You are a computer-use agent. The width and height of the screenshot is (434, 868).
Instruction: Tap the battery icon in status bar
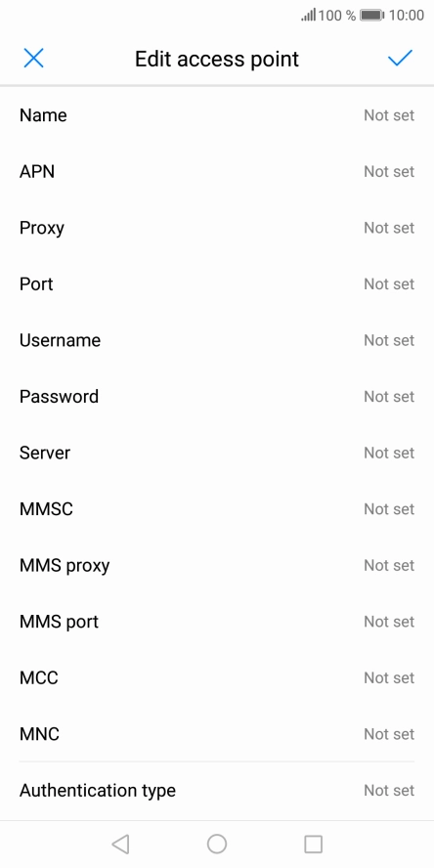click(372, 15)
